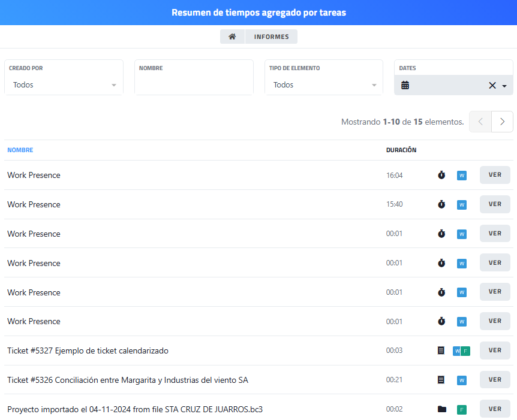Click ticket icon on Ticket #5326 row
The width and height of the screenshot is (517, 420).
[441, 380]
